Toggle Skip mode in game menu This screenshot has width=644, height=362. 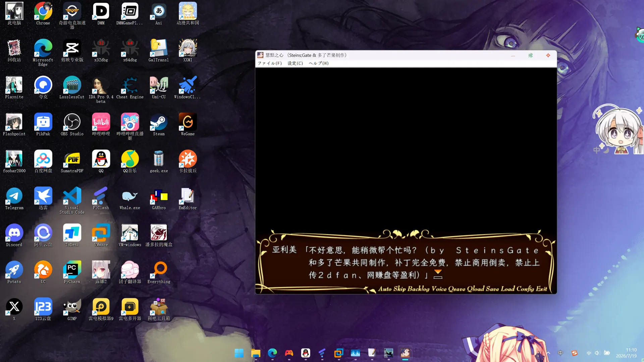coord(399,289)
